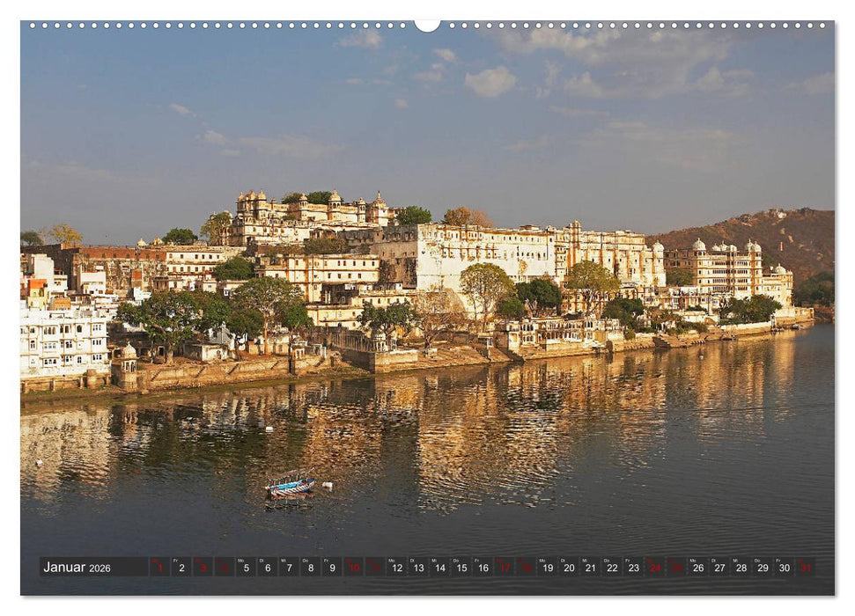Click the final red date 31

807,570
